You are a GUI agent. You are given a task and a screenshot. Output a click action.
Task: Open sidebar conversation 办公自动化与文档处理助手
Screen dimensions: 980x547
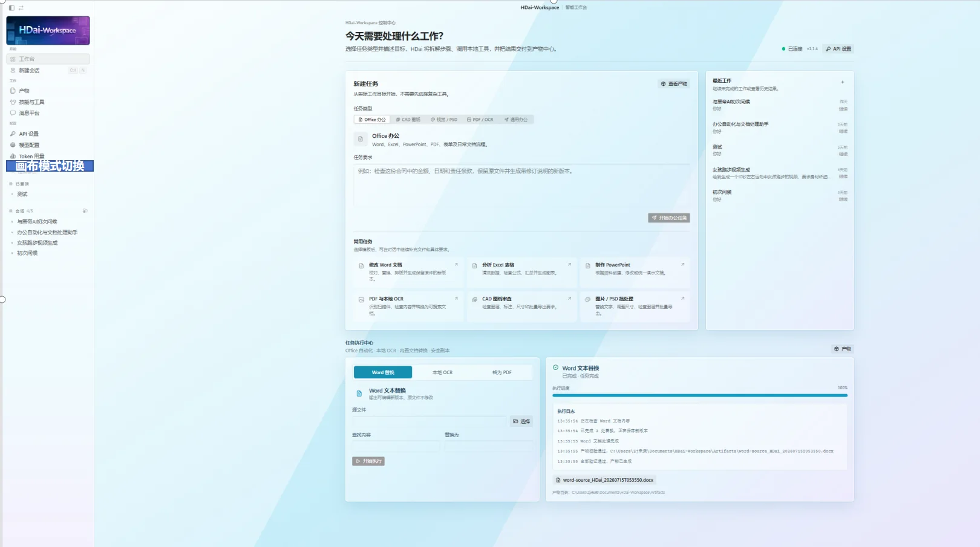click(x=48, y=232)
